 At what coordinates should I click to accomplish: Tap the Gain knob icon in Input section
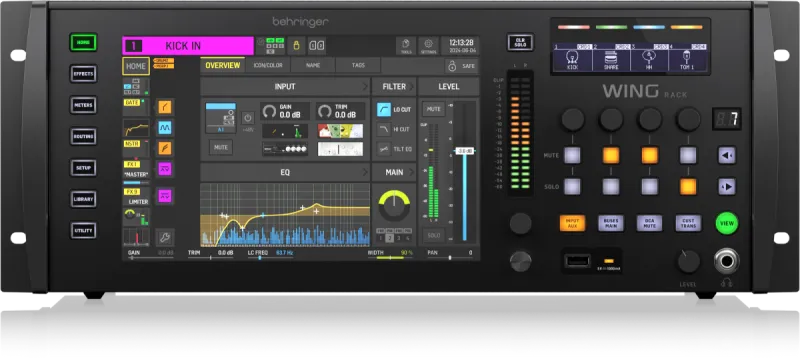270,111
